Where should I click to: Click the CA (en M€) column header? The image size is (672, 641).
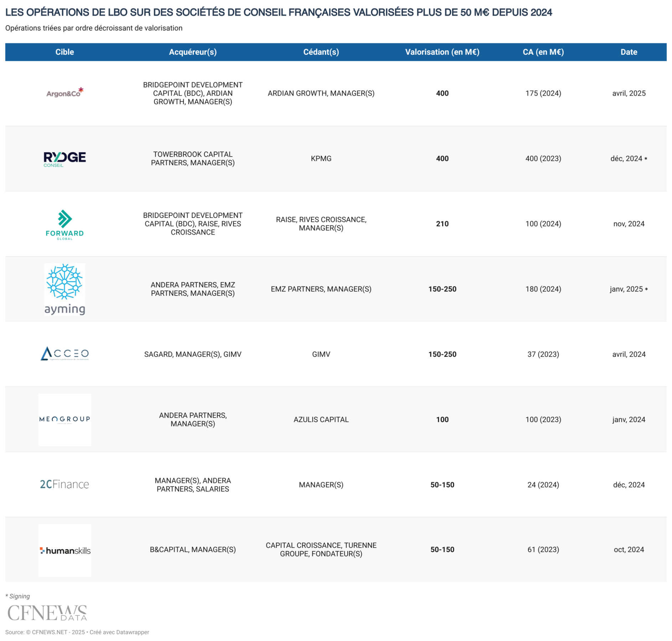(x=543, y=52)
